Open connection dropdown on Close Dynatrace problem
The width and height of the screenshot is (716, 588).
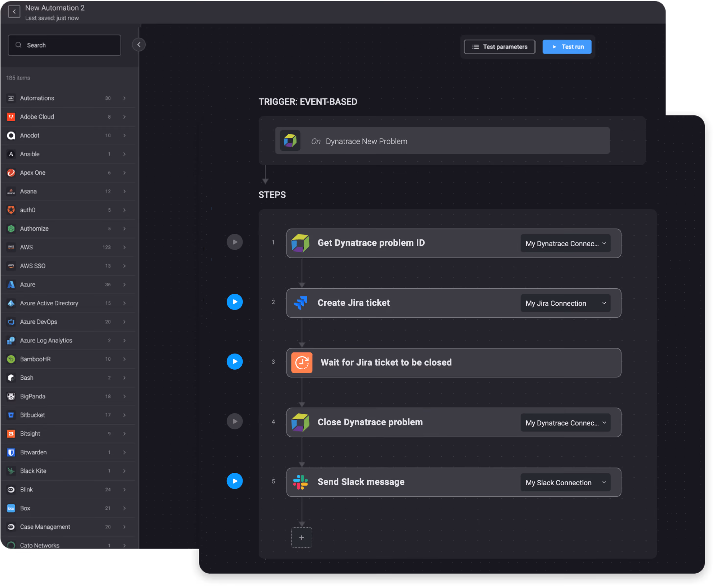[566, 423]
